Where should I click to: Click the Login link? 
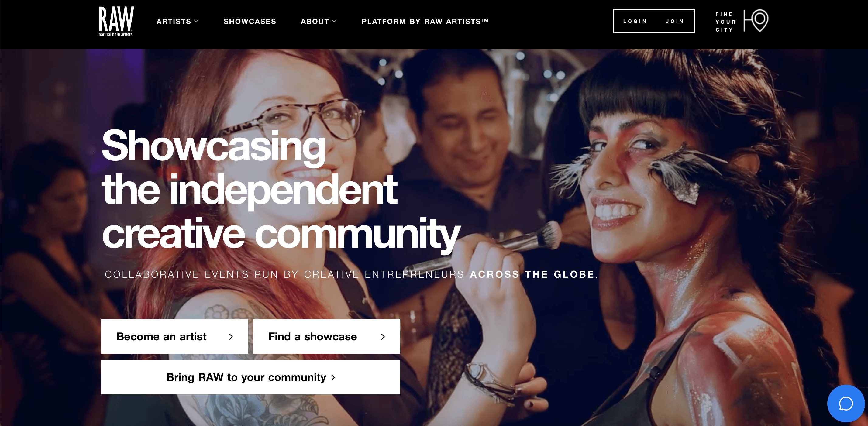[x=635, y=21]
